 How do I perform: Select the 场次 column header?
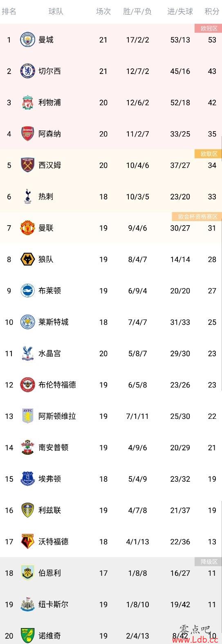(x=103, y=11)
